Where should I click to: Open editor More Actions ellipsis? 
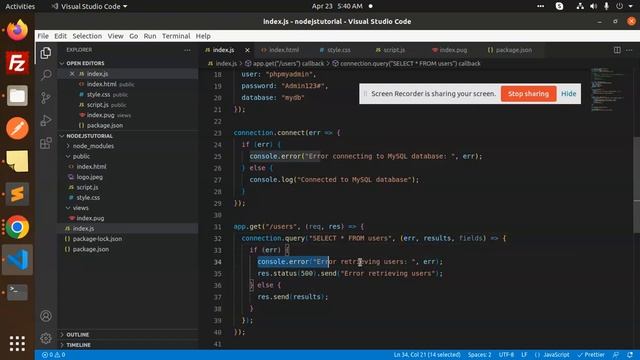click(x=629, y=50)
